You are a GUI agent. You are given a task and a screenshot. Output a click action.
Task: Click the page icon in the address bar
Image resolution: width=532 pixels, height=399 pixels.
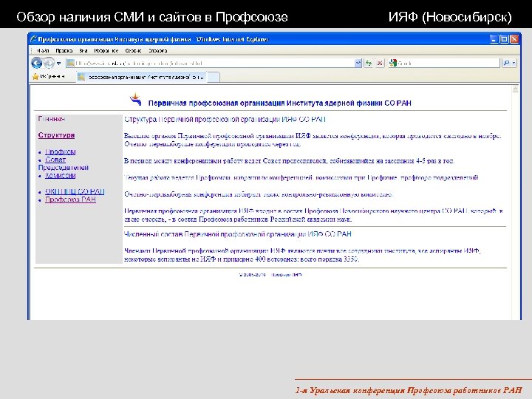pos(71,63)
